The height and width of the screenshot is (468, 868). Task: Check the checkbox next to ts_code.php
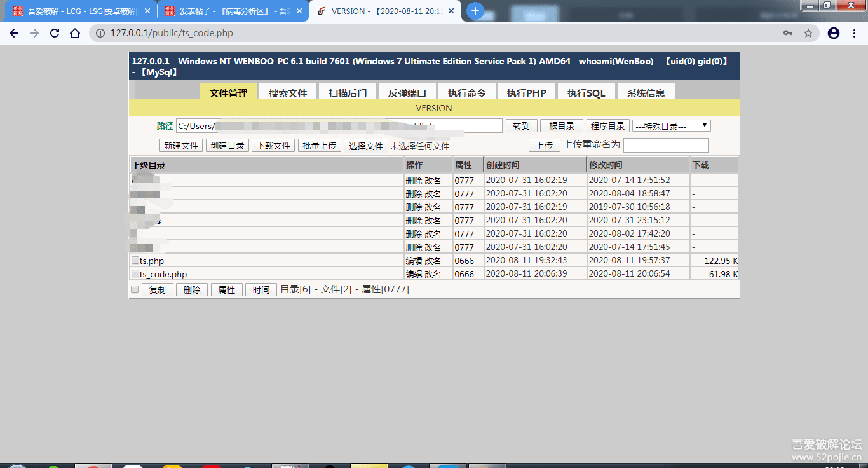pos(135,273)
